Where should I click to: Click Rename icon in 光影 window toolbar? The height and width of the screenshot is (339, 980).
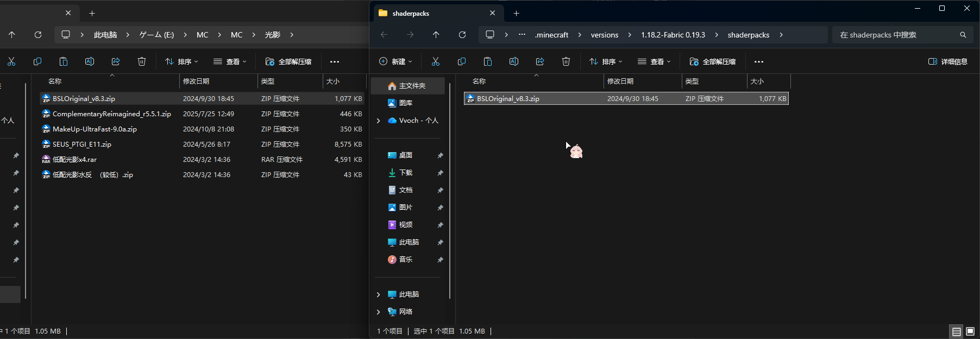pyautogui.click(x=90, y=61)
